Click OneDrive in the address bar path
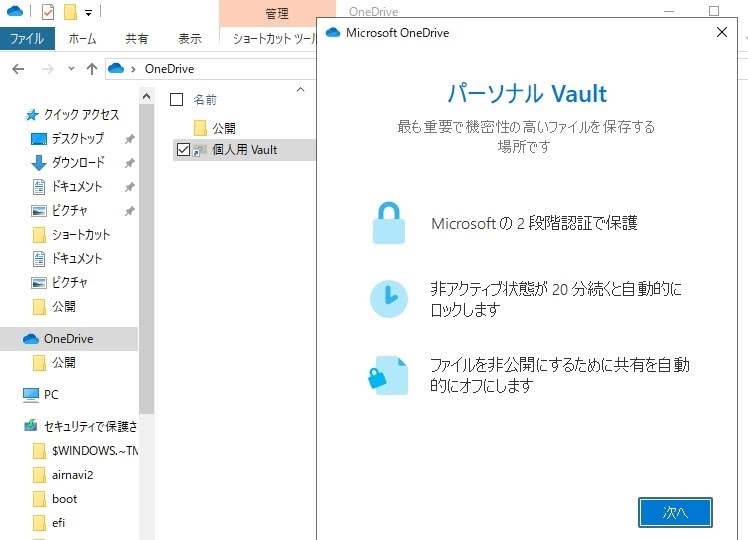 (169, 69)
